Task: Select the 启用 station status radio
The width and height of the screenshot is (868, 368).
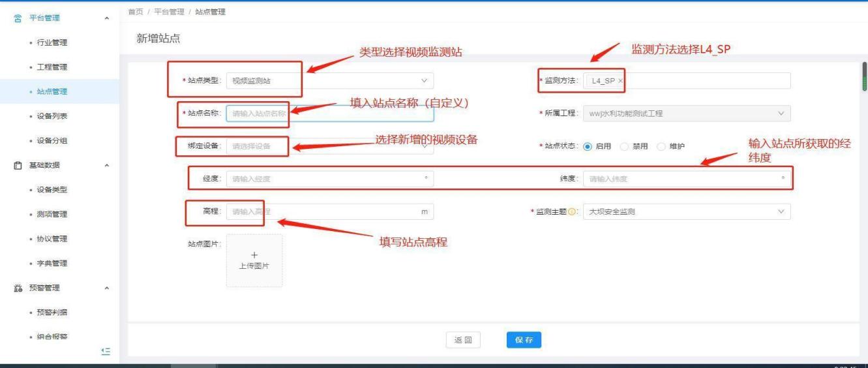Action: tap(587, 146)
